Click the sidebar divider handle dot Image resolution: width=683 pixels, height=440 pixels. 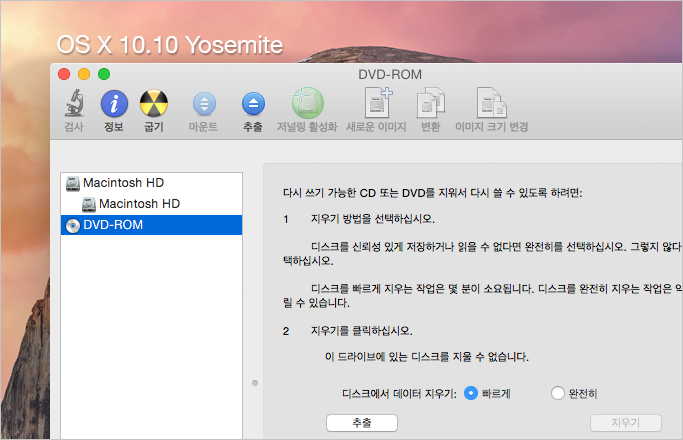[x=255, y=383]
